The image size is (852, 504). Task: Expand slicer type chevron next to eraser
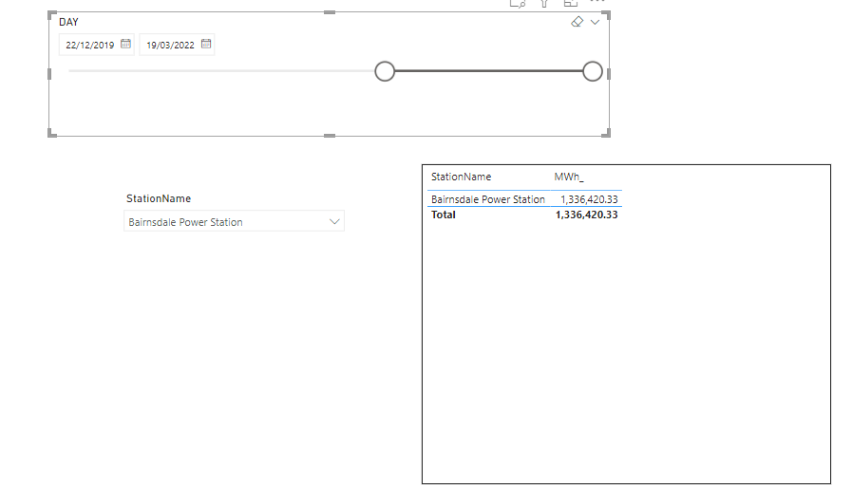point(596,22)
